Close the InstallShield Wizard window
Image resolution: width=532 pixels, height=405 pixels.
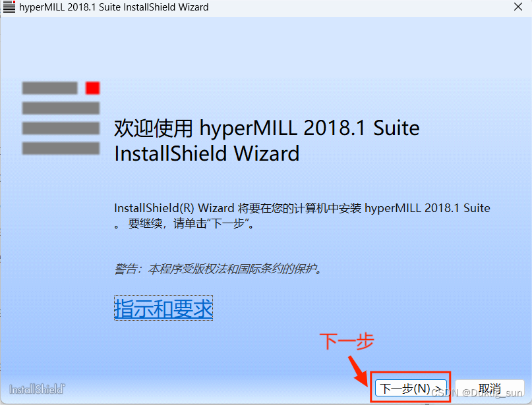tap(518, 7)
